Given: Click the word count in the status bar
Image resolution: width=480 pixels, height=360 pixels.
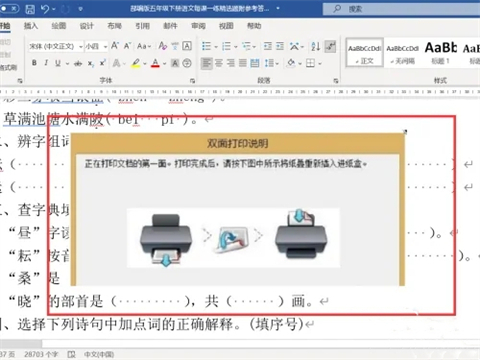Looking at the screenshot, I should pyautogui.click(x=41, y=354).
